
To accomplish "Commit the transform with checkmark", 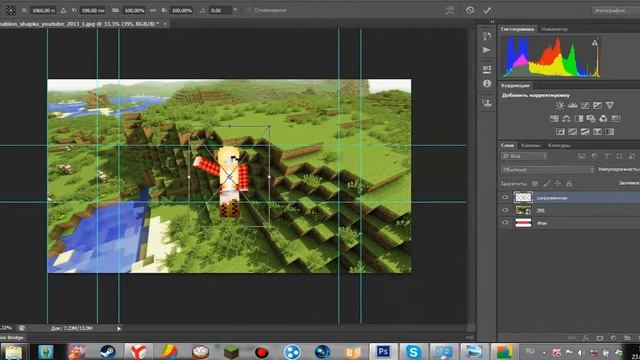I will point(487,10).
